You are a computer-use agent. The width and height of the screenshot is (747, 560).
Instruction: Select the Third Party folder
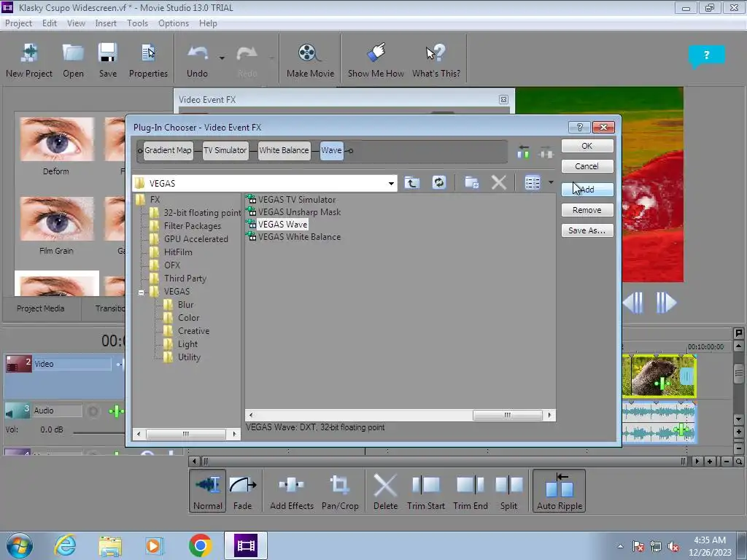185,279
